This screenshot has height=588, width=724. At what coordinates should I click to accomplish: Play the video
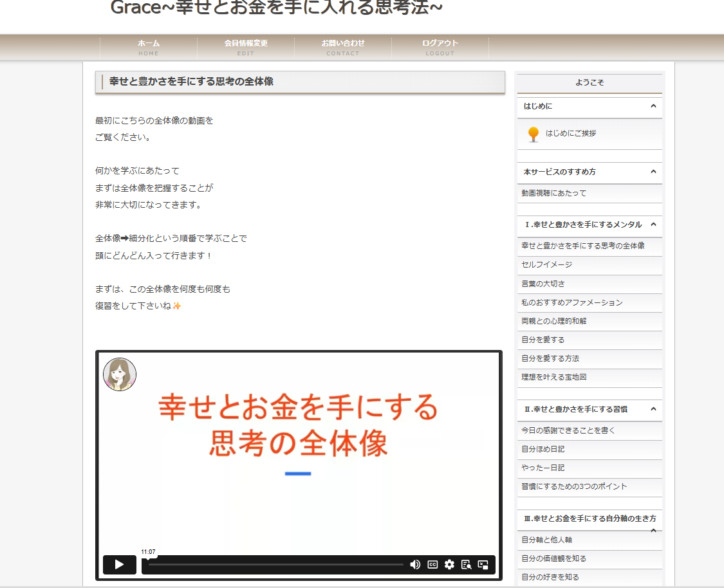(x=119, y=564)
